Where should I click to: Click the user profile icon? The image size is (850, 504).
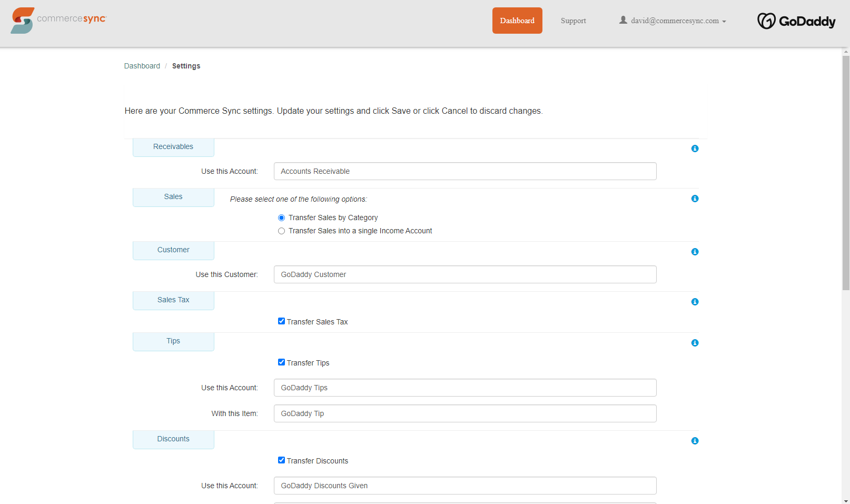[623, 20]
